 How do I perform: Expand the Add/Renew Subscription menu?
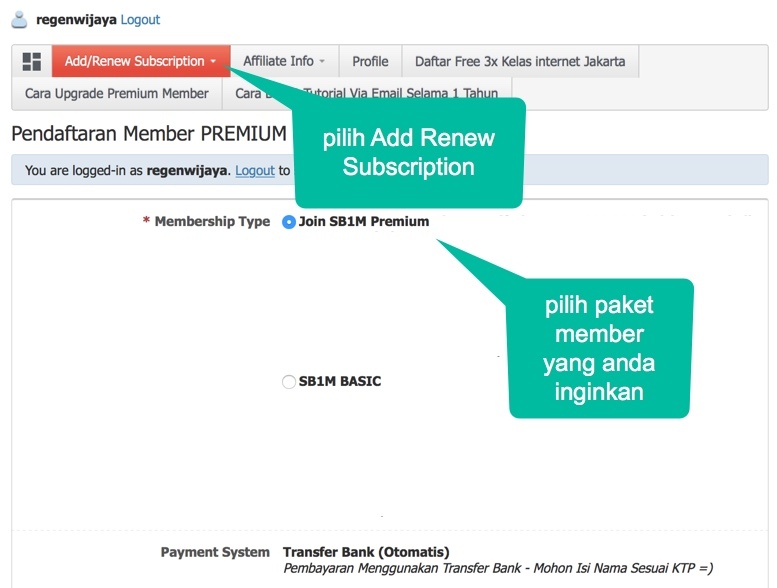[x=140, y=61]
